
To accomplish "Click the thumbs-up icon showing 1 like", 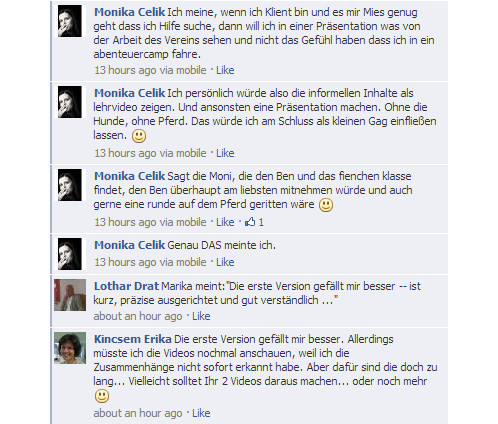I will point(250,222).
